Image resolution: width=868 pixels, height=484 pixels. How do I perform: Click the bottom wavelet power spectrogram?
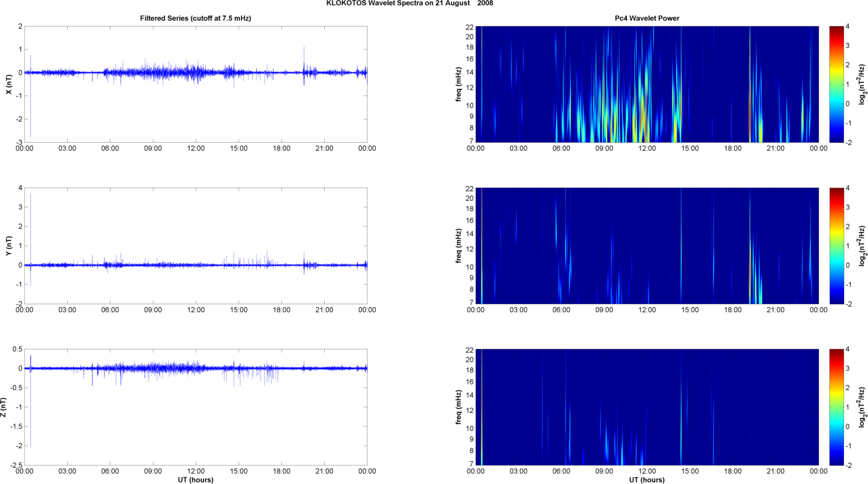(647, 407)
